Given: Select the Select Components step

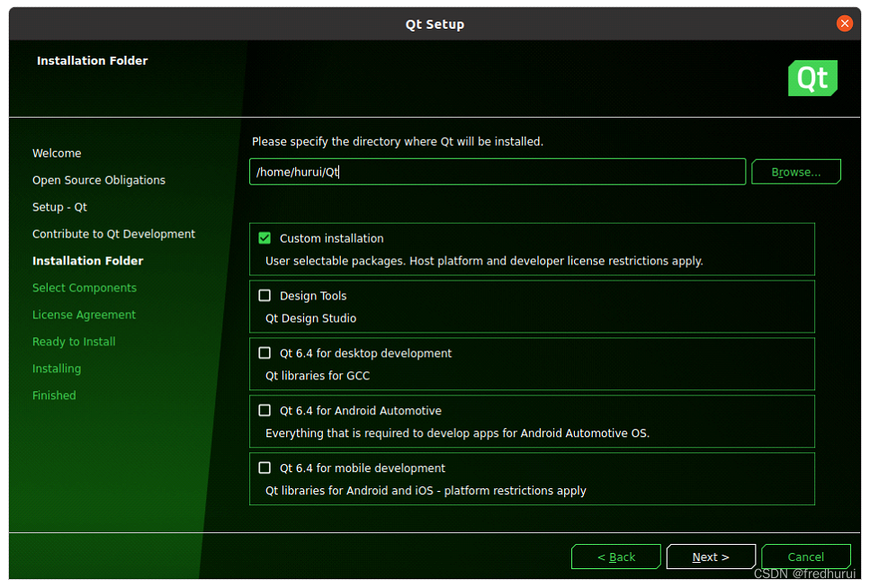Looking at the screenshot, I should point(85,288).
